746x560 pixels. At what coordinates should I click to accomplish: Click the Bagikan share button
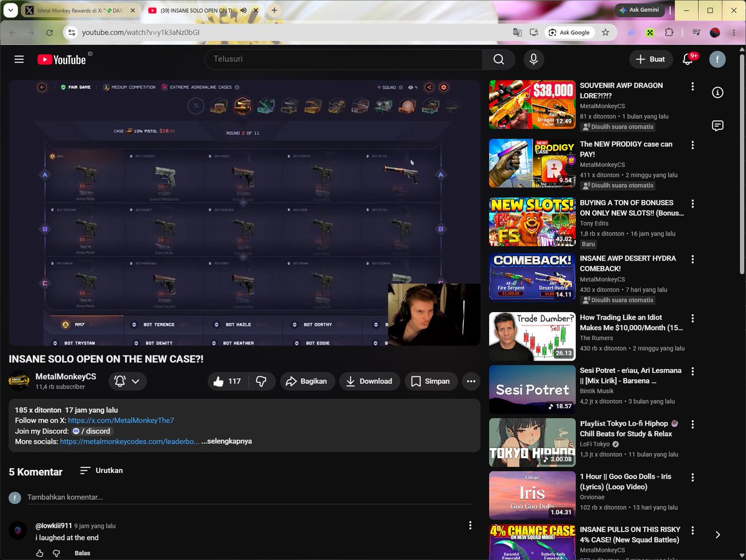coord(307,381)
